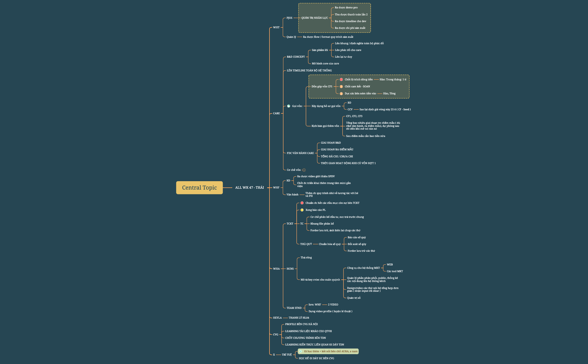Click 'Dồn góp vốn CF1' topic

pyautogui.click(x=322, y=87)
